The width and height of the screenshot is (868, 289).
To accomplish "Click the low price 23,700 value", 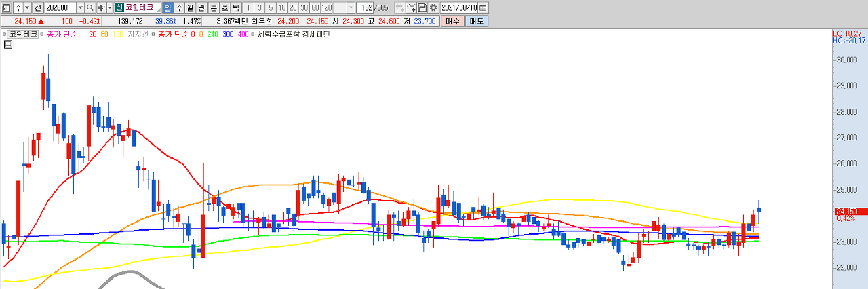I will click(424, 21).
